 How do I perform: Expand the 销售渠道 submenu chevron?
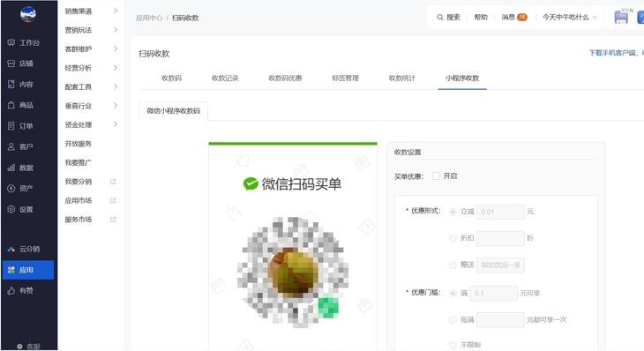click(116, 11)
